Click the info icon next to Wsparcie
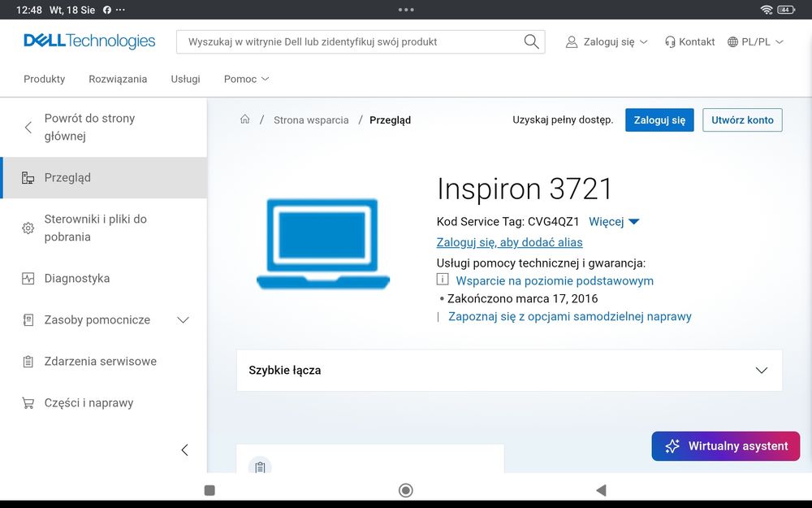812x508 pixels. [x=443, y=280]
